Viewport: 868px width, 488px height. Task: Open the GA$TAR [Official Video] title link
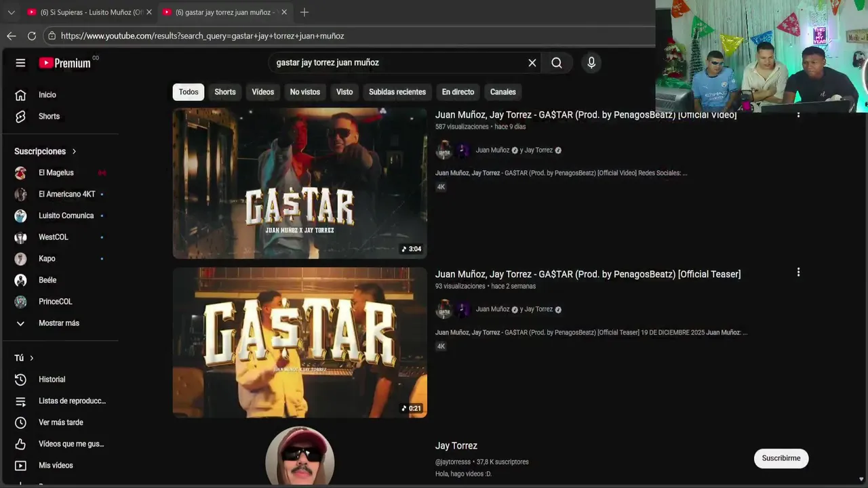pyautogui.click(x=586, y=115)
